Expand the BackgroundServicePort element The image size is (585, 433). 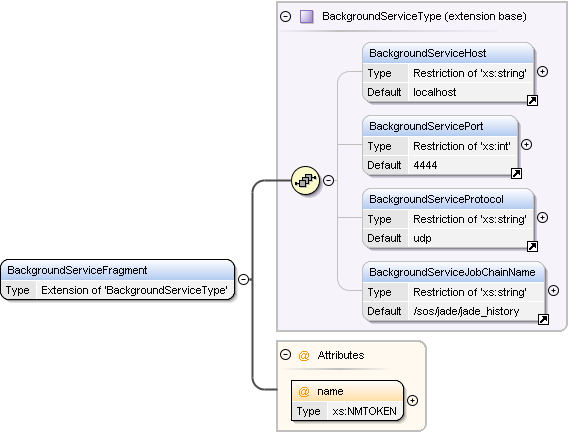526,145
